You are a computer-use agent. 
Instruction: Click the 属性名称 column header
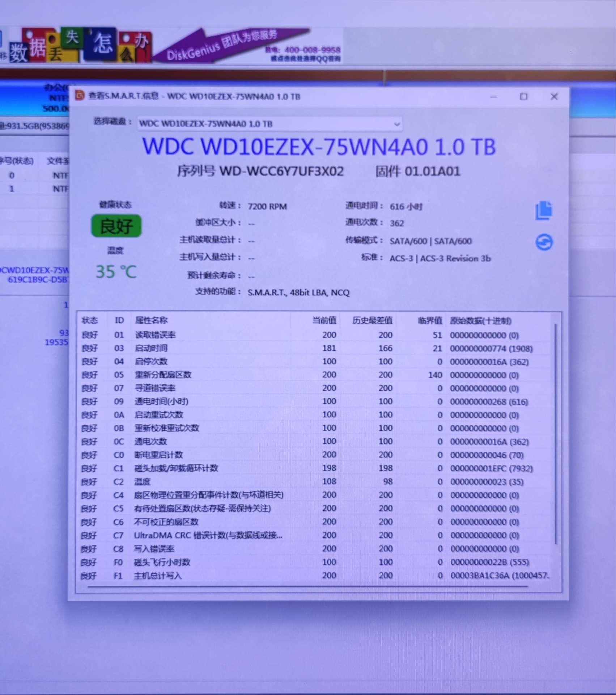151,320
